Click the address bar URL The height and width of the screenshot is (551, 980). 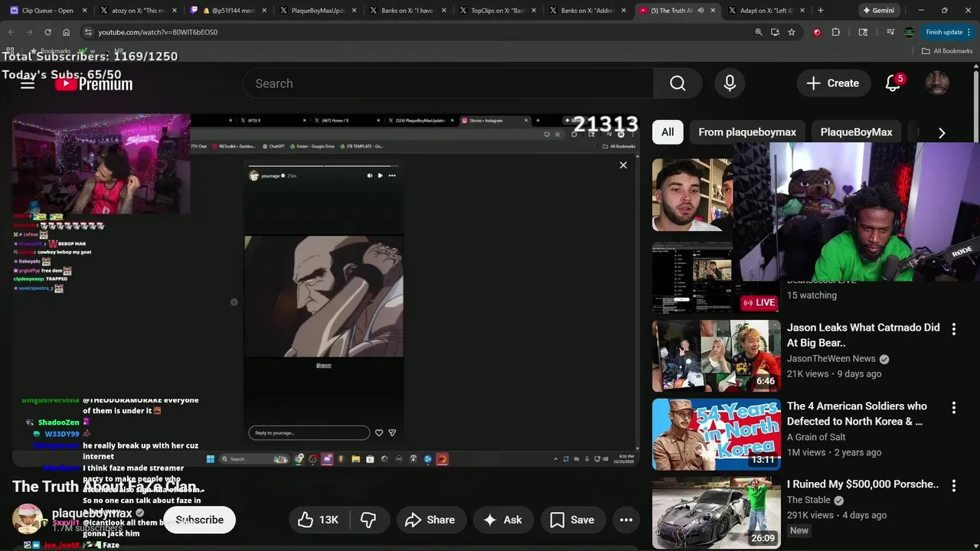pos(158,32)
